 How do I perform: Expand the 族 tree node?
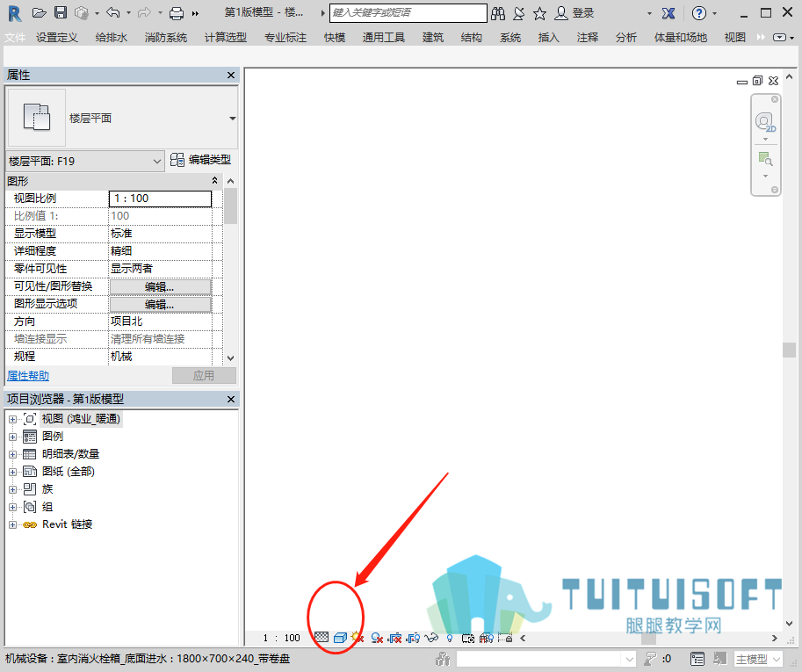point(13,489)
